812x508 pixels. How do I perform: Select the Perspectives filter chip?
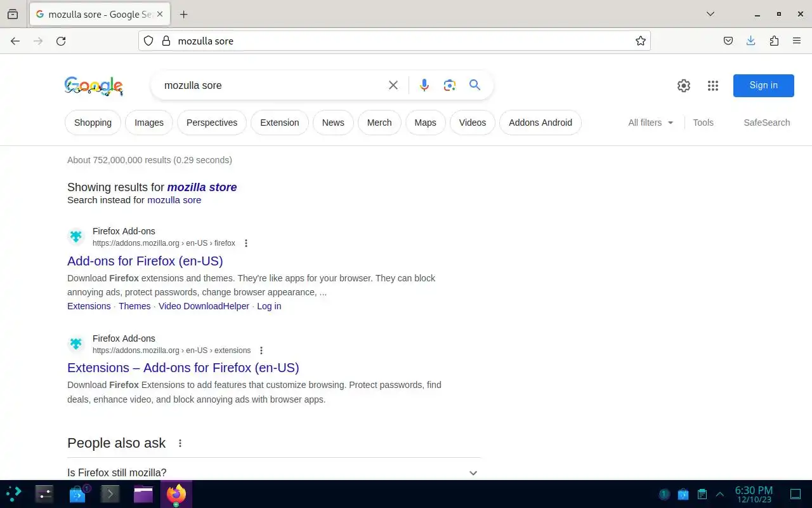pyautogui.click(x=212, y=123)
